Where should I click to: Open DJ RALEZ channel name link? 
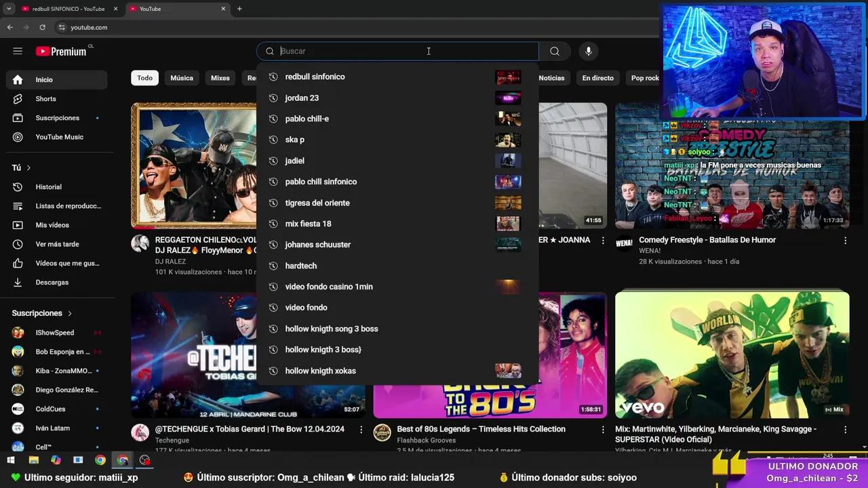point(170,262)
